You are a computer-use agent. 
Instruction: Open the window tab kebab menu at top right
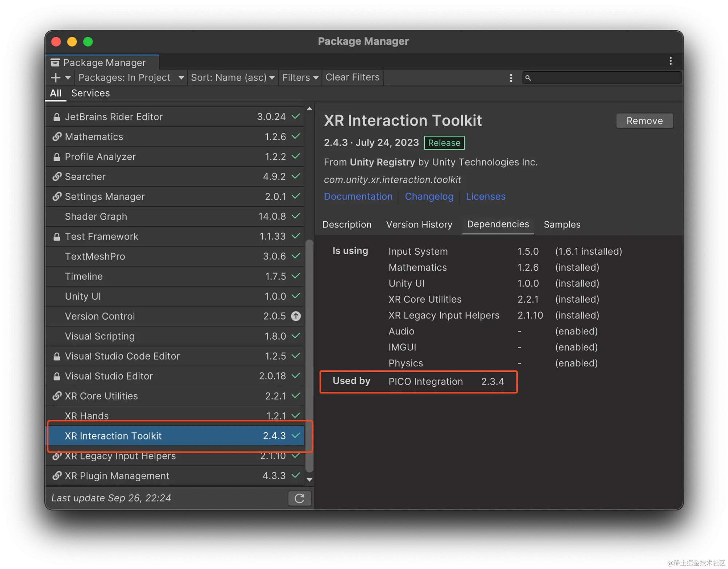(670, 61)
